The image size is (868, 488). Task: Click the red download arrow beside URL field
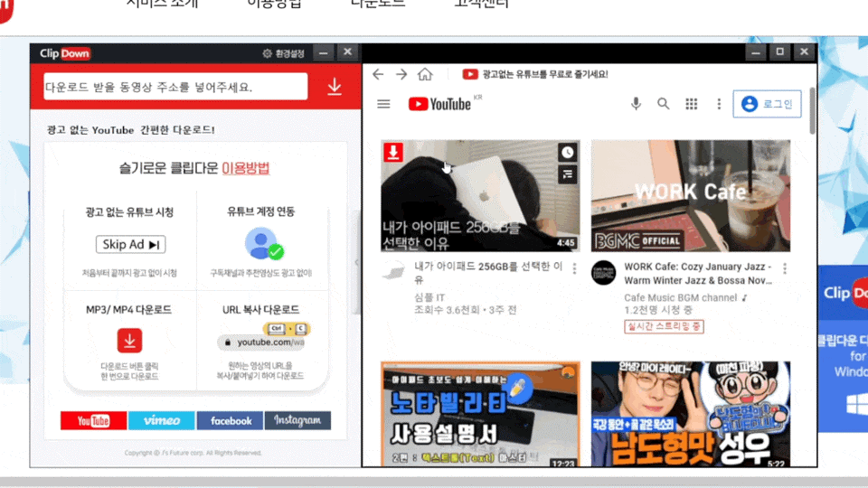pos(335,87)
